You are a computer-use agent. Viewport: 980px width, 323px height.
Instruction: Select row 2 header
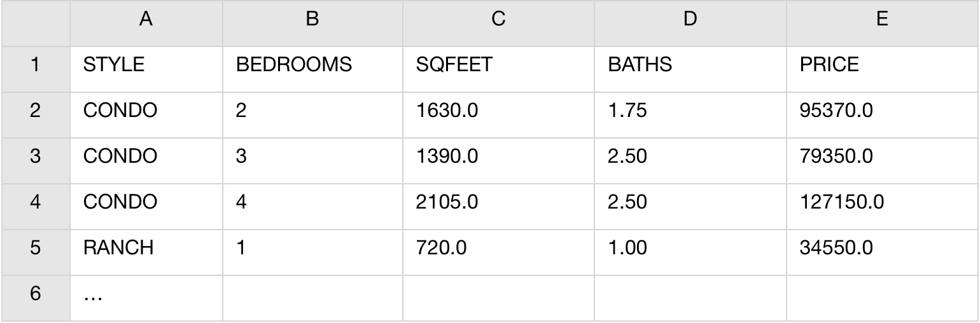coord(35,110)
